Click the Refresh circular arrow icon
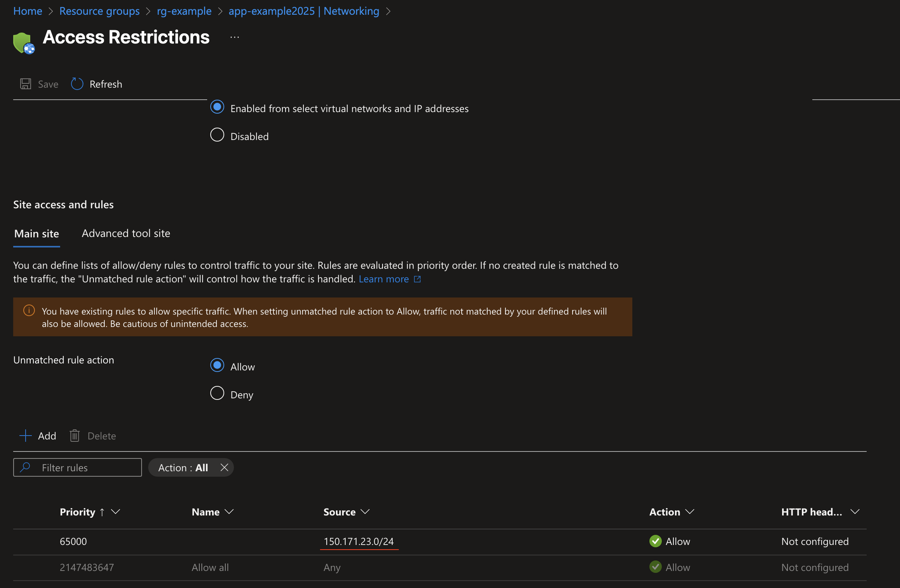900x588 pixels. (77, 84)
